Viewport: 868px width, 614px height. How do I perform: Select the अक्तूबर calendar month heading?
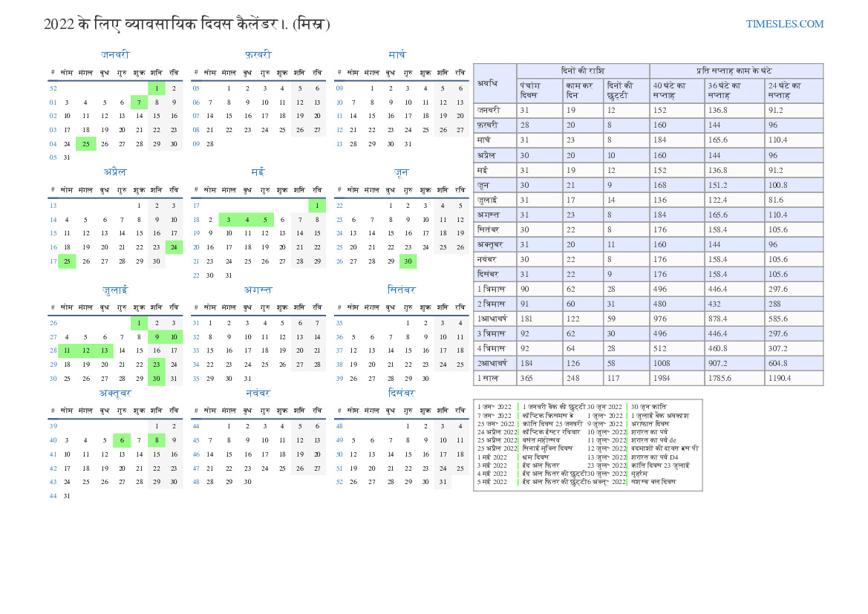coord(115,393)
